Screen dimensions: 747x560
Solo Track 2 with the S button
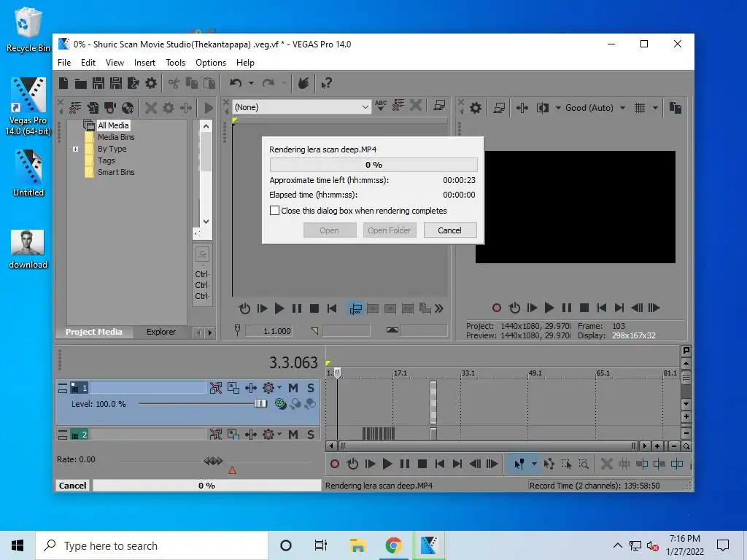point(311,434)
